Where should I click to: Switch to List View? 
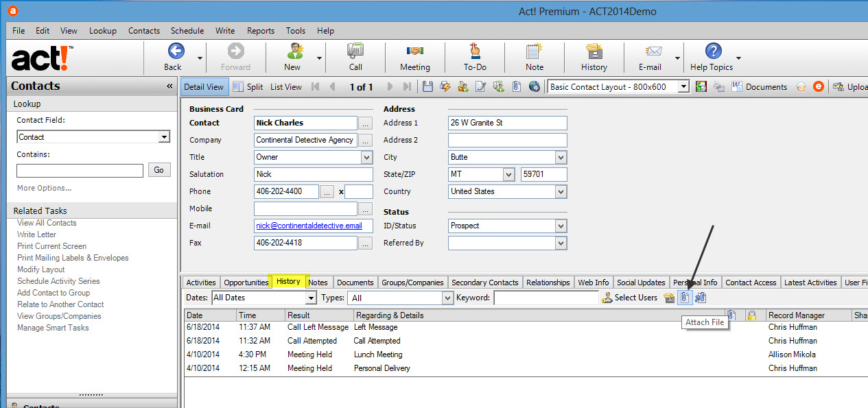click(285, 87)
